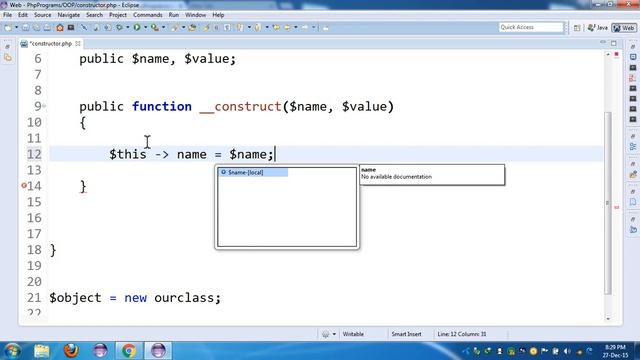Viewport: 640px width, 360px height.
Task: Click the Quick Access search field
Action: pos(531,27)
